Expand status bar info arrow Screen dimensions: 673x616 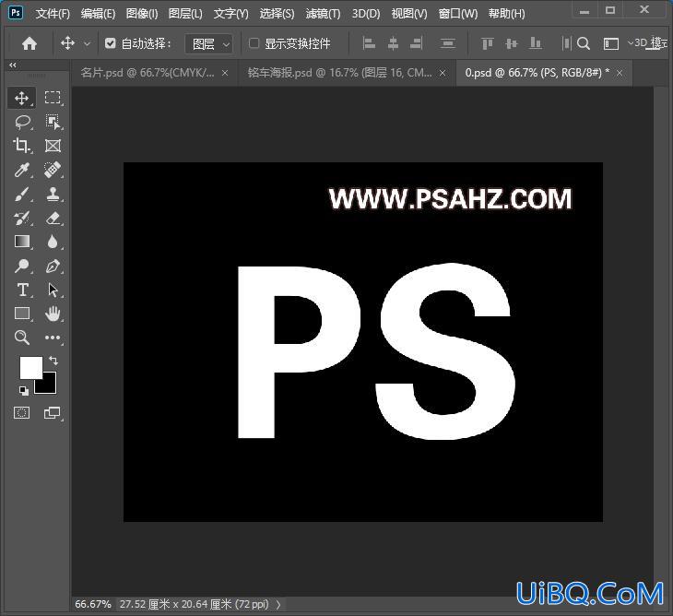[x=278, y=604]
